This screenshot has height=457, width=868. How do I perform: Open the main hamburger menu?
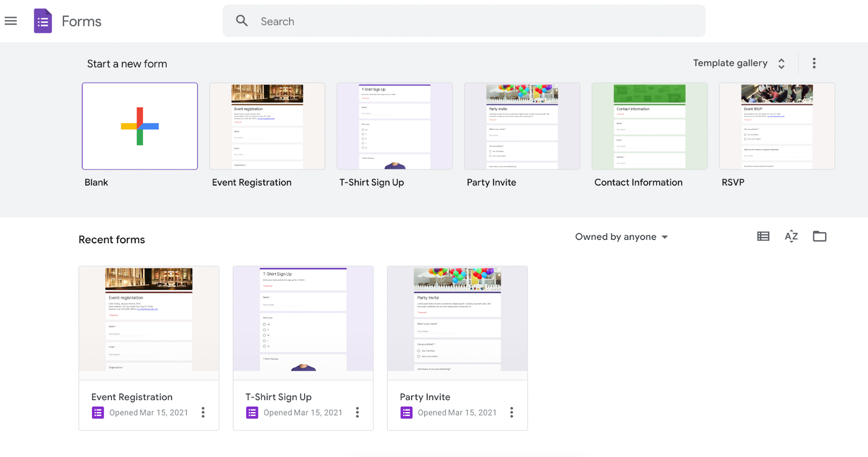(x=11, y=21)
